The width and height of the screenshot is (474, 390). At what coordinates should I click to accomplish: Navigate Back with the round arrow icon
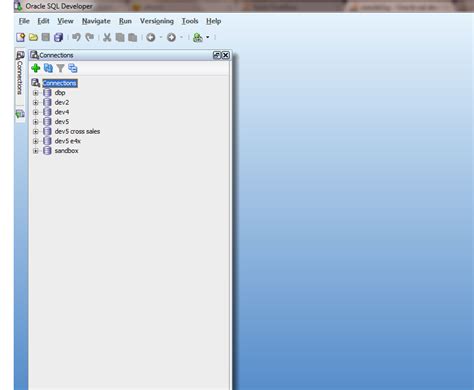[151, 37]
